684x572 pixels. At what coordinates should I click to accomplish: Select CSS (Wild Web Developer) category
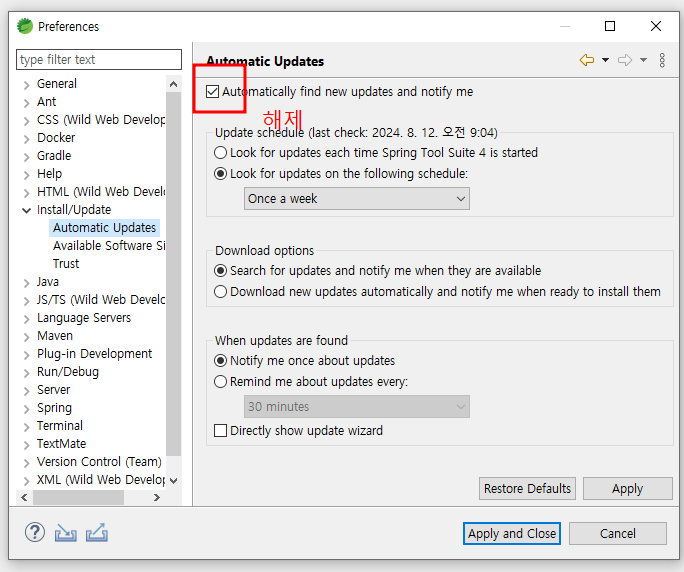tap(101, 120)
